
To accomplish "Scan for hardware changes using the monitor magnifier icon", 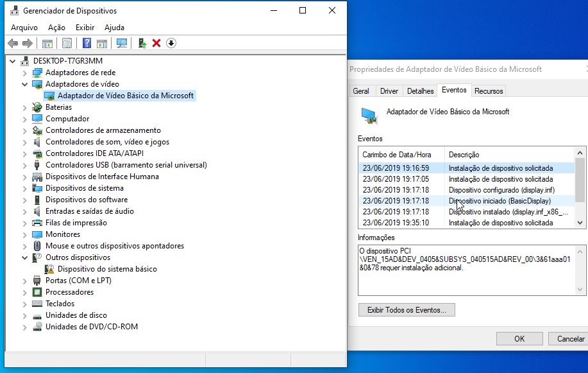I will click(x=121, y=43).
